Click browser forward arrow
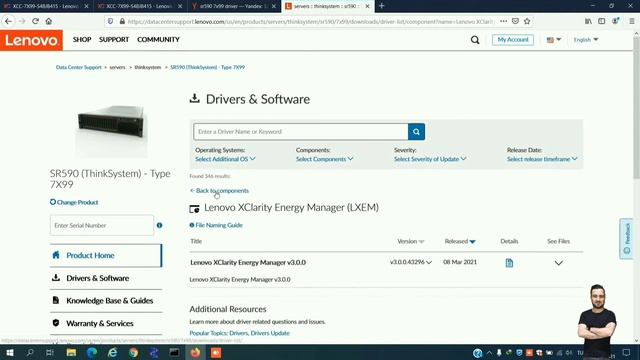This screenshot has width=640, height=360. [22, 21]
